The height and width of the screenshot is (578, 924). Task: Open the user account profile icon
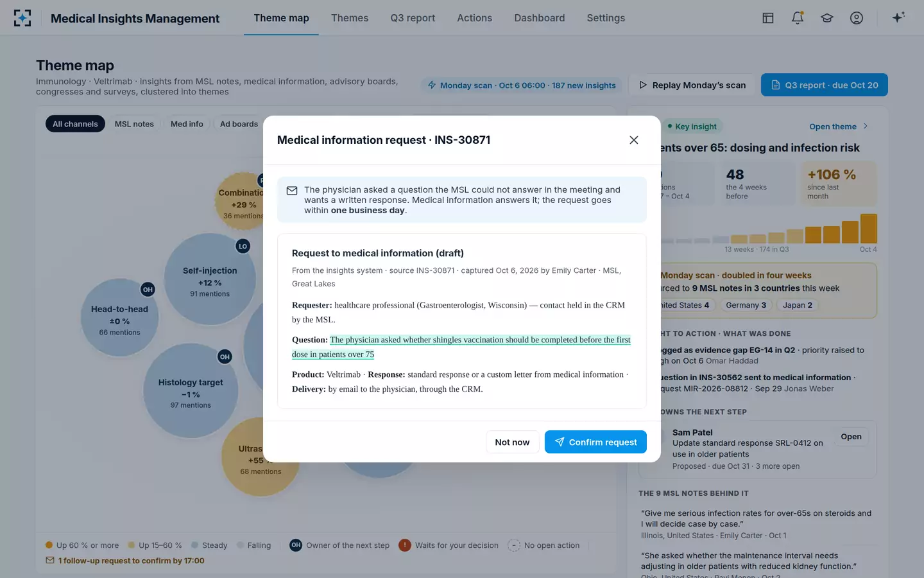857,18
